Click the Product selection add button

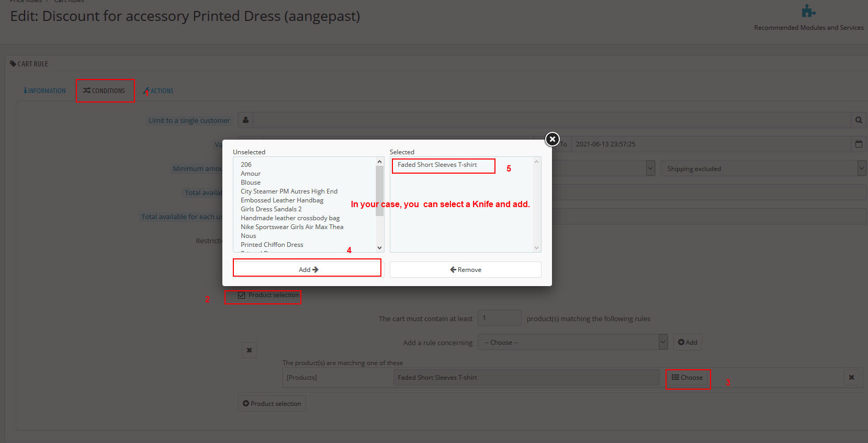click(272, 404)
